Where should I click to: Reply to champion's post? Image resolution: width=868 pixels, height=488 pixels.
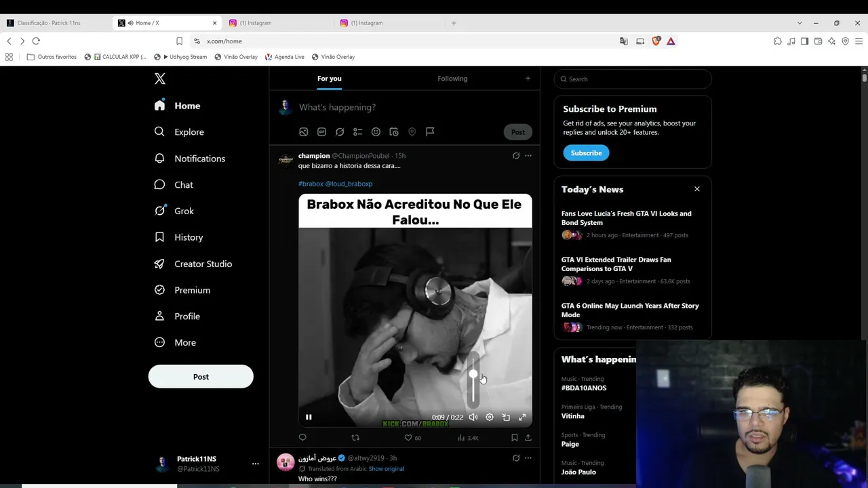(302, 438)
